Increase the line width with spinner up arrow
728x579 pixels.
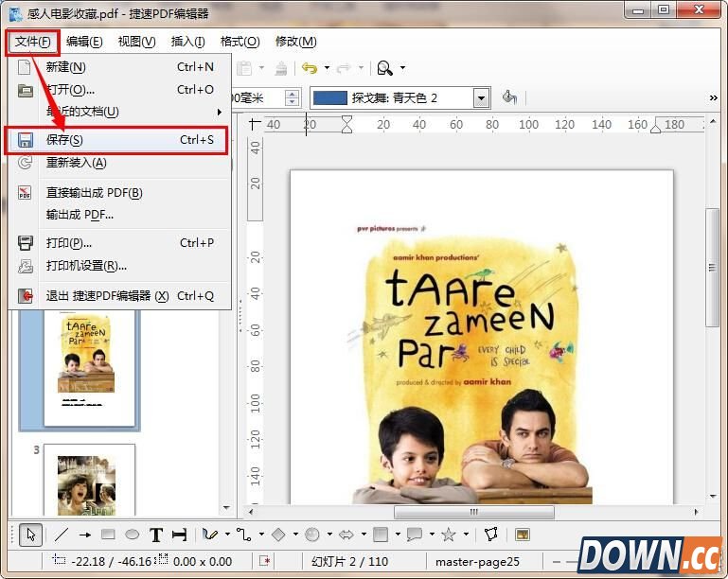click(292, 93)
